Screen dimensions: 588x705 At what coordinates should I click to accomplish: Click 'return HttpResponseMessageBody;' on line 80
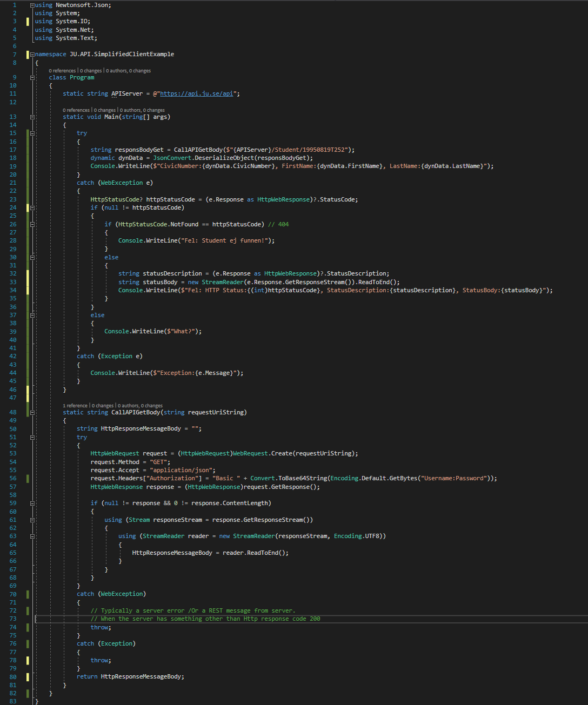point(130,676)
